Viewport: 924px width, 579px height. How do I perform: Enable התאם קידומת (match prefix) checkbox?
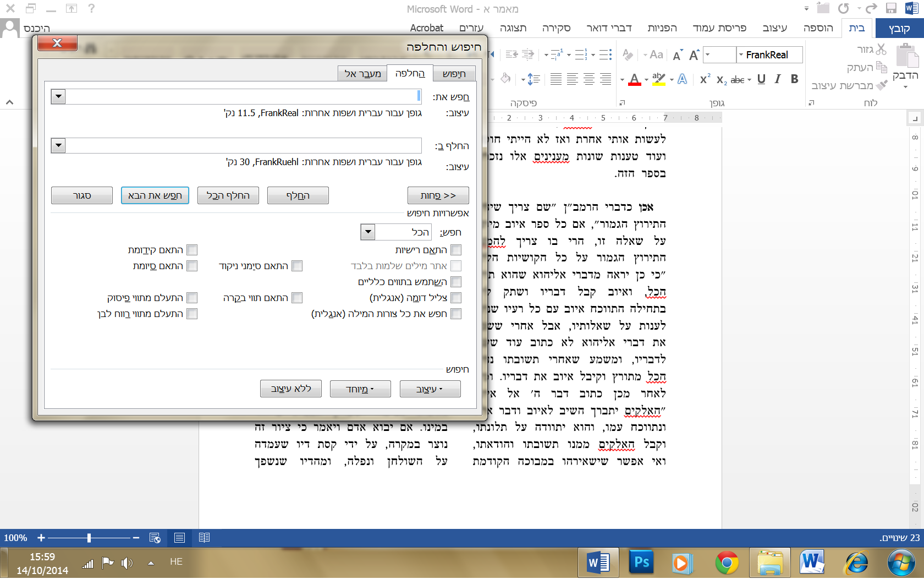(x=192, y=250)
